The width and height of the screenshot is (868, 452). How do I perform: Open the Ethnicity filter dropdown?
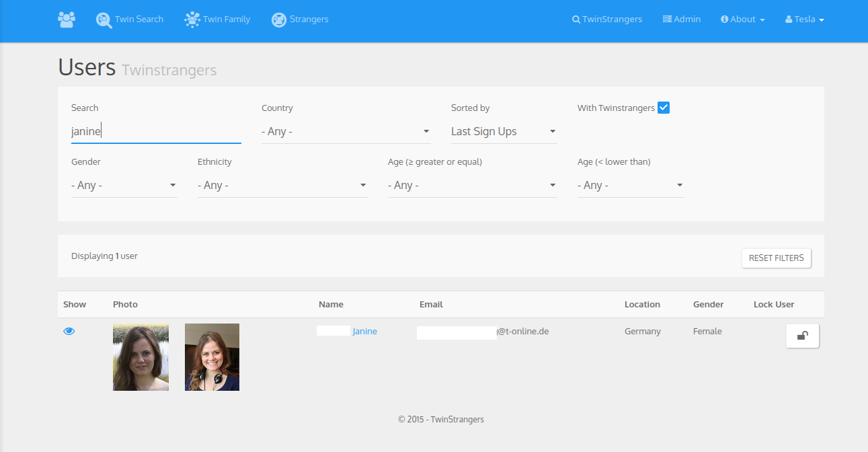tap(282, 186)
